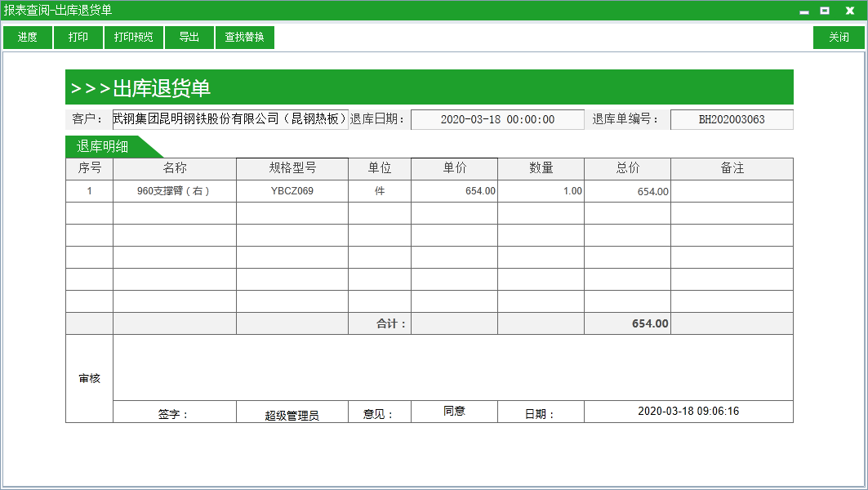Maximize the 报表查阅 window

[x=825, y=11]
